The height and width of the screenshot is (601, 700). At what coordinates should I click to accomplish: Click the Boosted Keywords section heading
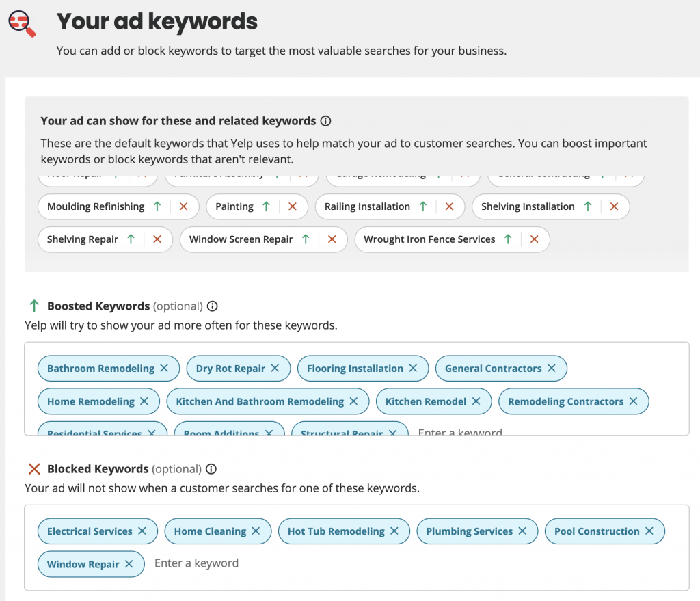[98, 306]
